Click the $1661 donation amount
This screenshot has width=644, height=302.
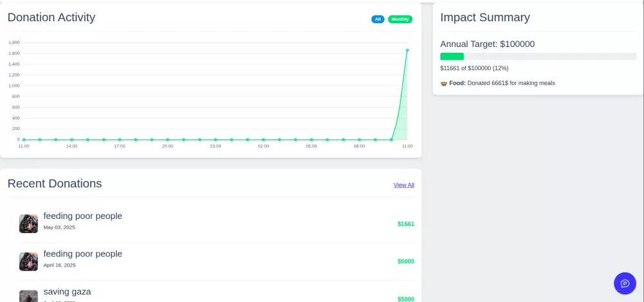click(x=406, y=224)
